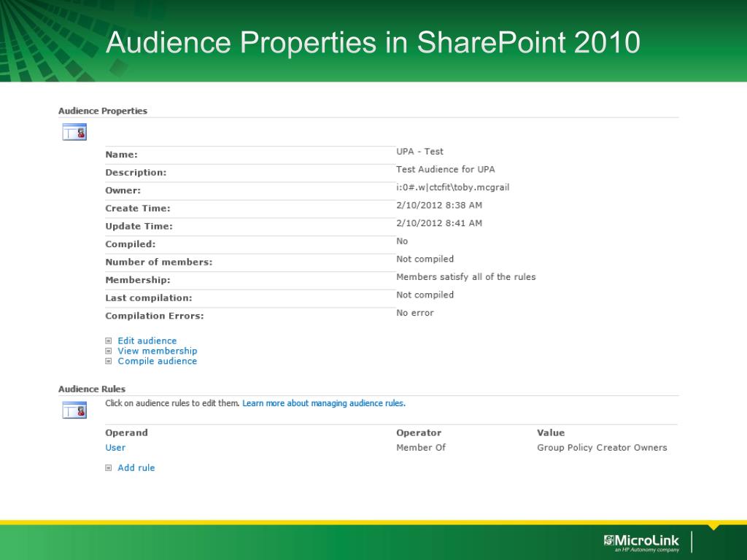747x560 pixels.
Task: Click Click on audience rules instruction text
Action: click(172, 403)
